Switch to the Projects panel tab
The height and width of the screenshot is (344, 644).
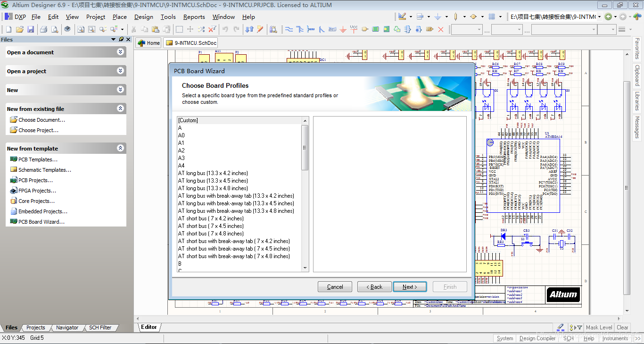pos(35,327)
